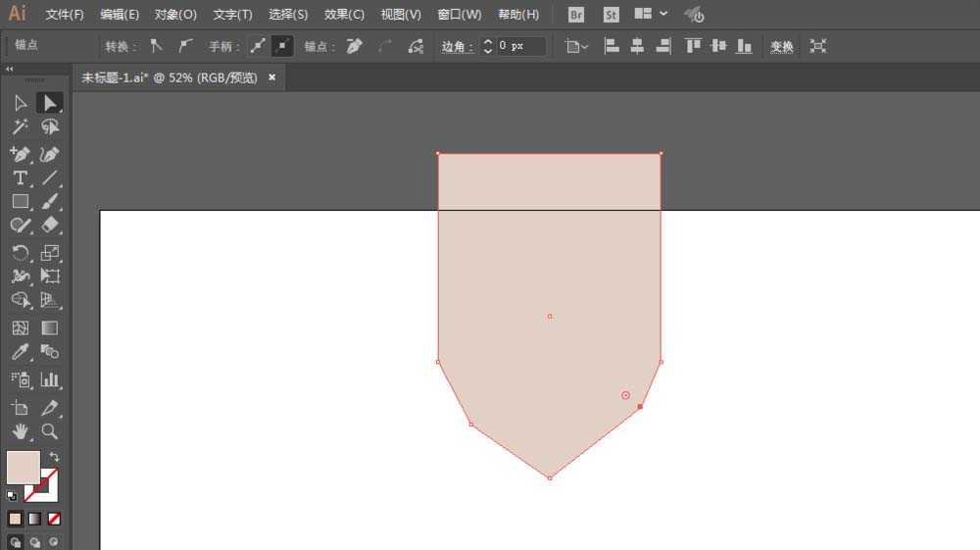This screenshot has width=980, height=550.
Task: Toggle show handles for selected anchors
Action: tap(258, 46)
